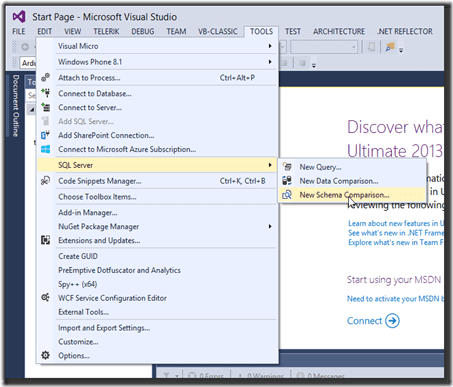Select New Query submenu entry
The width and height of the screenshot is (453, 387).
point(353,167)
